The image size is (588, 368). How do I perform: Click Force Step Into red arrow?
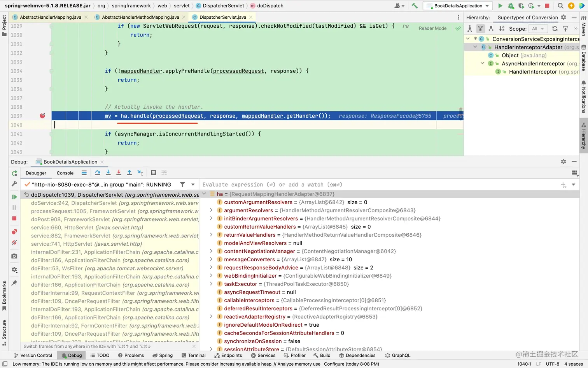[119, 173]
